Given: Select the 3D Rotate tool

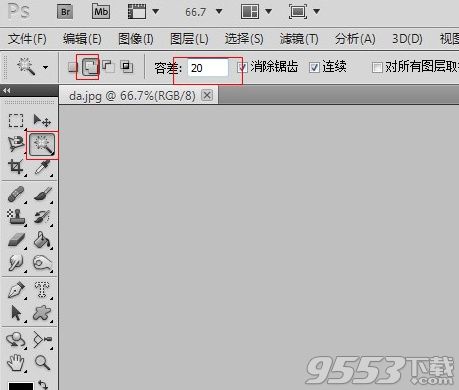Looking at the screenshot, I should 16,340.
